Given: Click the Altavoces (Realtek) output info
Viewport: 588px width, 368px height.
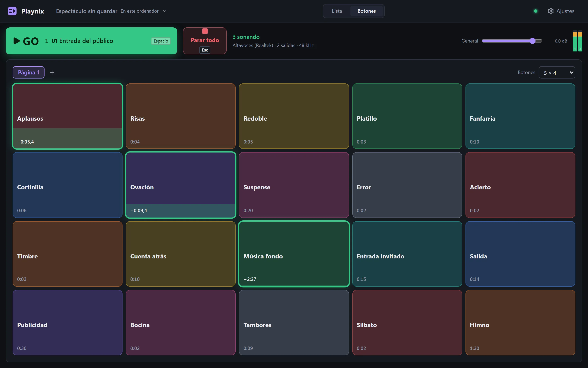Looking at the screenshot, I should coord(273,45).
